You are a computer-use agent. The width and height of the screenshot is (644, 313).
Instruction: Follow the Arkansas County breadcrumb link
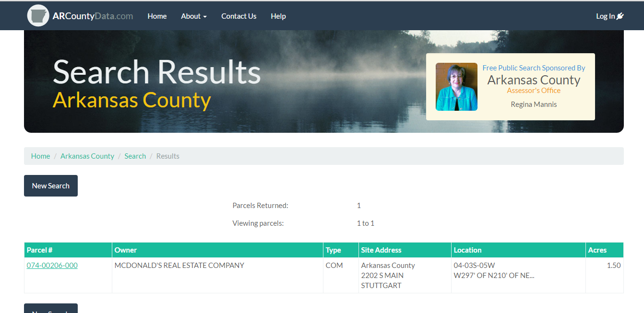87,156
